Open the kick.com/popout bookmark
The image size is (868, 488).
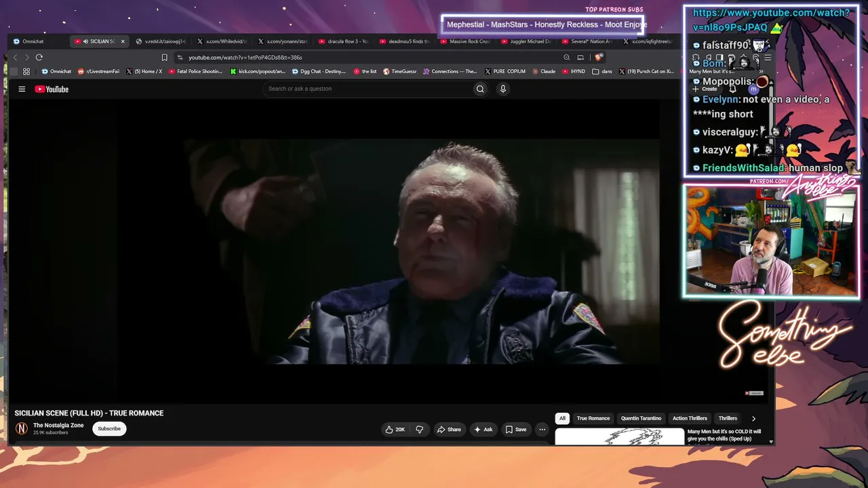coord(258,71)
